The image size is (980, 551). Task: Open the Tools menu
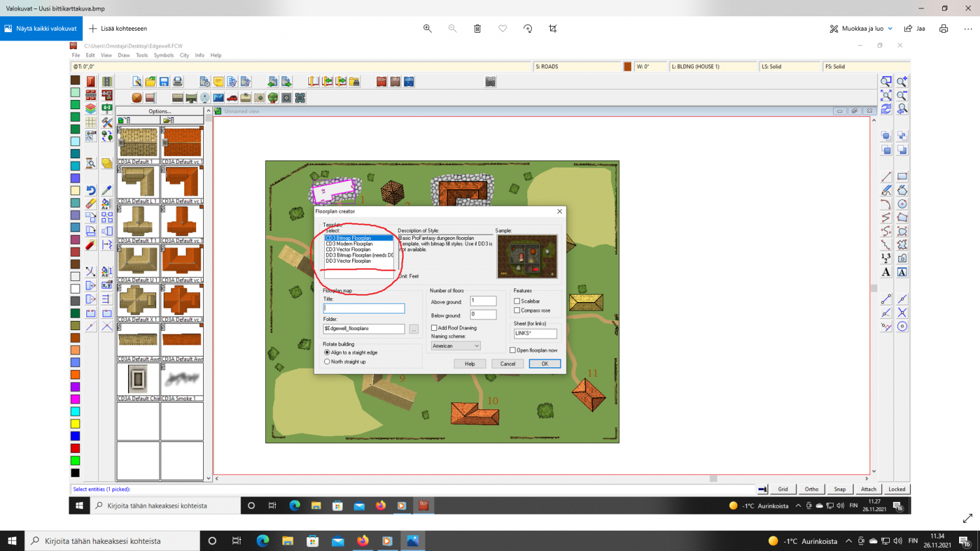(x=142, y=56)
